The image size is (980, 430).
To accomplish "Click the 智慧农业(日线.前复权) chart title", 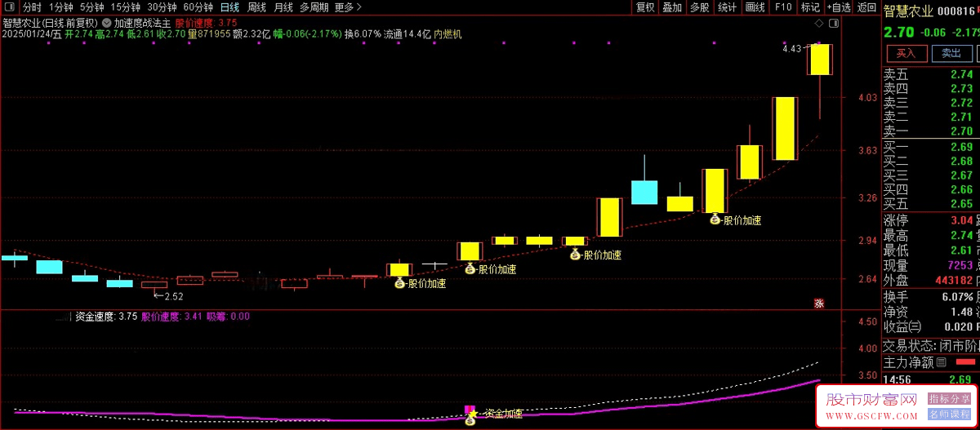I will (51, 24).
